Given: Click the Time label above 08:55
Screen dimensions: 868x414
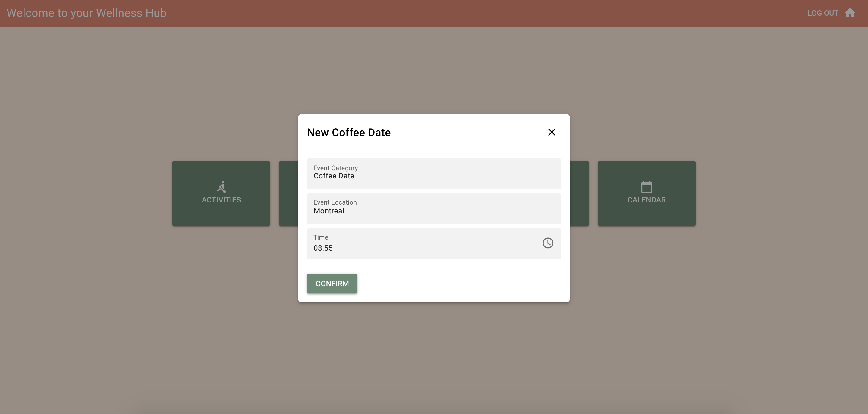Looking at the screenshot, I should tap(320, 237).
